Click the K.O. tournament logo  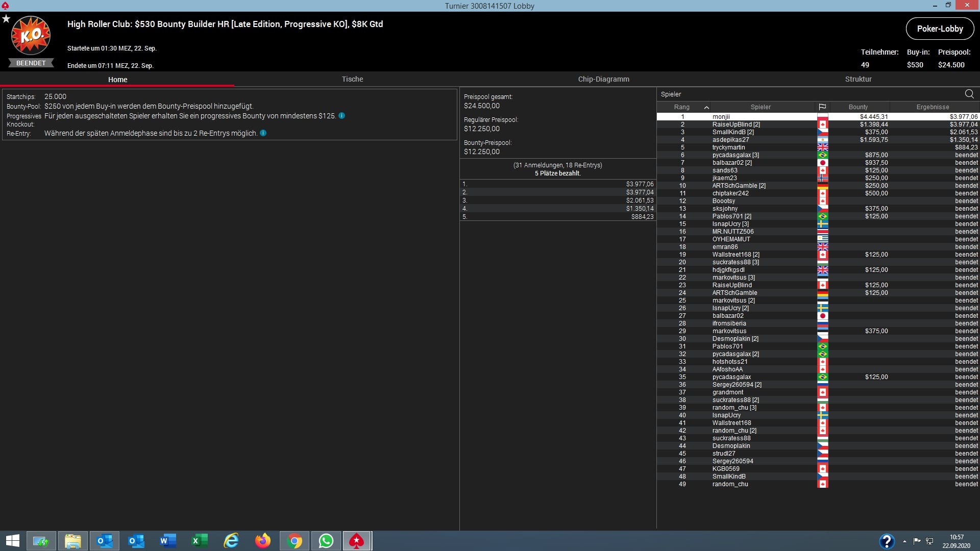[x=31, y=36]
